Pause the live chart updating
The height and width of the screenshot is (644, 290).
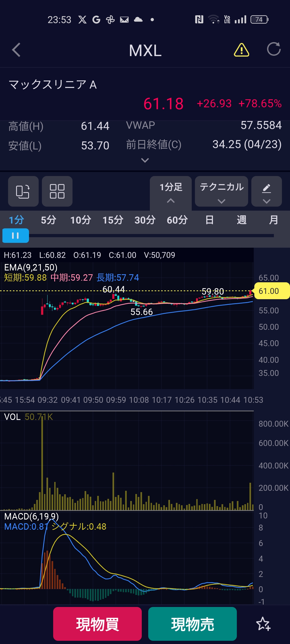pos(16,236)
